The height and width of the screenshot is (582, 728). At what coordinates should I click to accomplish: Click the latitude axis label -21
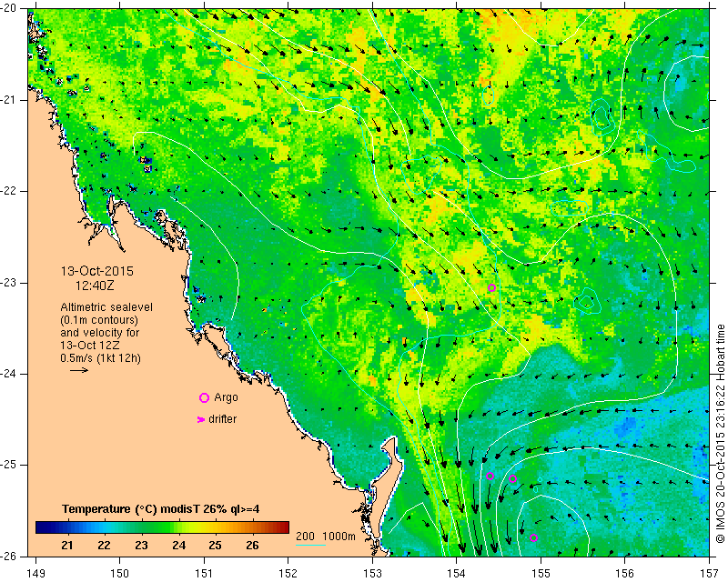click(x=8, y=100)
